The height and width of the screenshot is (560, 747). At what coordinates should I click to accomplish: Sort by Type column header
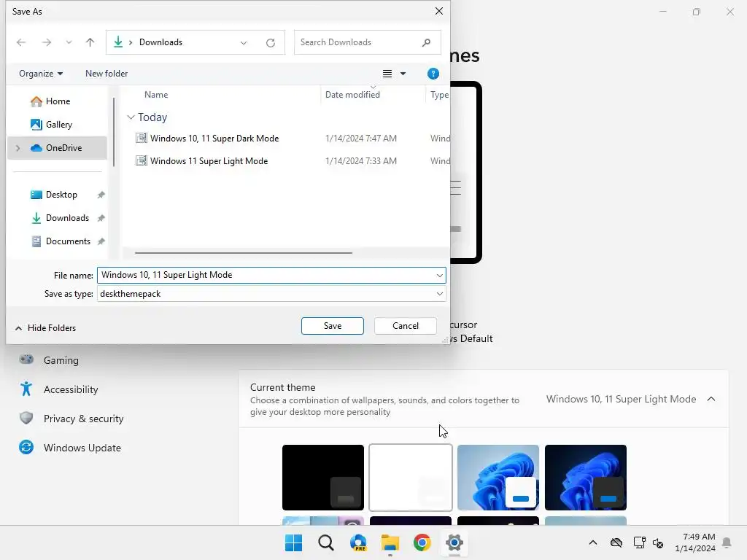coord(438,94)
